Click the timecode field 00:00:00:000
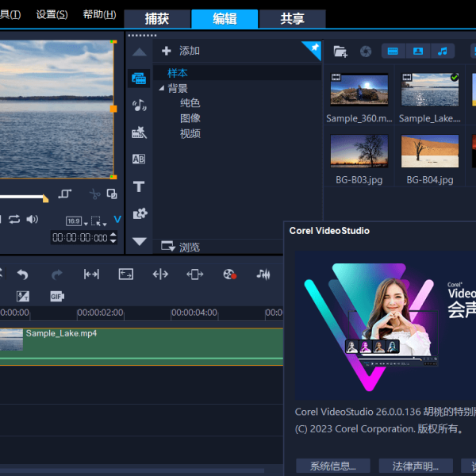 pyautogui.click(x=80, y=238)
